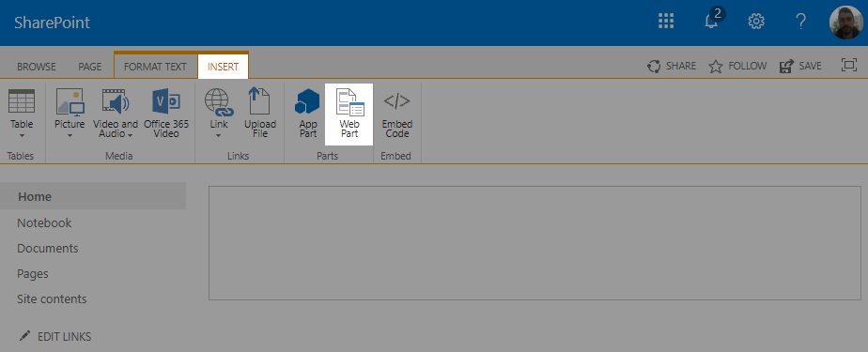Open the app launcher waffle icon

(666, 22)
